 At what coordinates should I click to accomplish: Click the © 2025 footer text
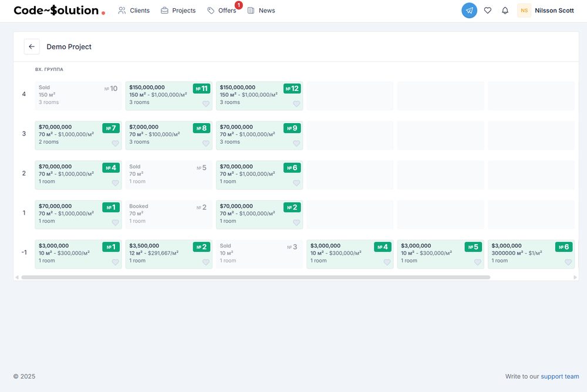click(x=24, y=376)
